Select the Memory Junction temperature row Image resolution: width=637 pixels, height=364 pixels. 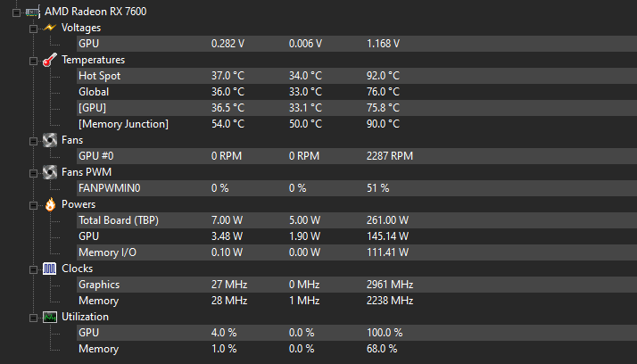(123, 124)
